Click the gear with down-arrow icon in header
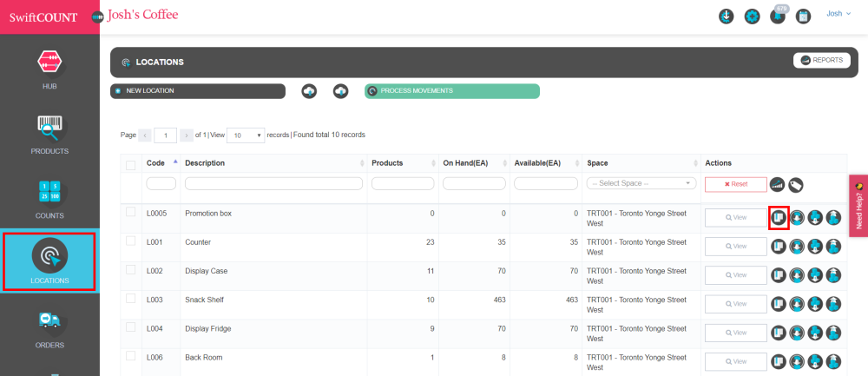Image resolution: width=868 pixels, height=376 pixels. pyautogui.click(x=727, y=16)
